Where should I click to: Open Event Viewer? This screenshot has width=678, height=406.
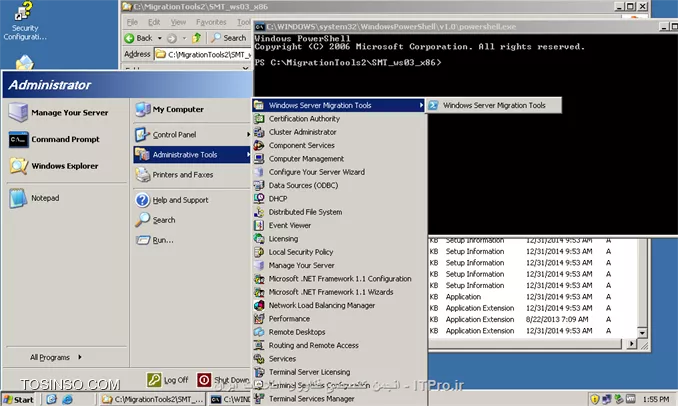coord(290,225)
